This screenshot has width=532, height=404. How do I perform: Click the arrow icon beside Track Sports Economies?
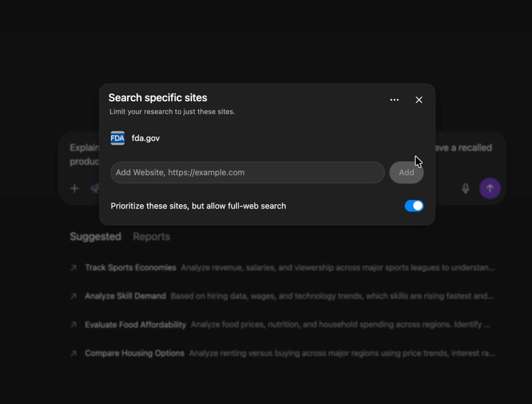[74, 268]
